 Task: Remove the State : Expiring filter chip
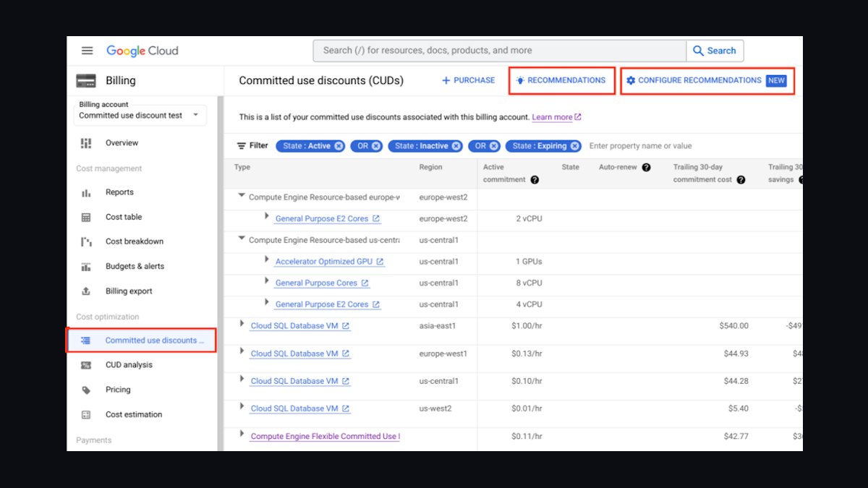tap(574, 146)
